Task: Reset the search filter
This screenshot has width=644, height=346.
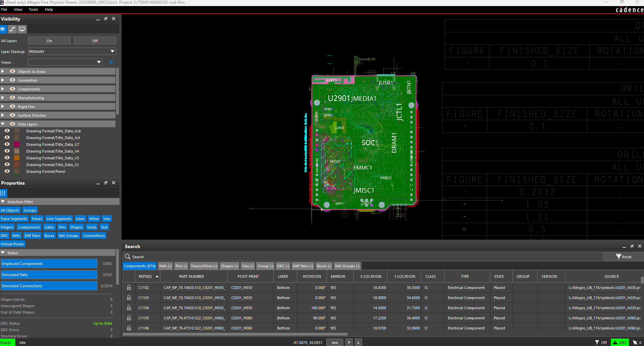Action: click(623, 257)
